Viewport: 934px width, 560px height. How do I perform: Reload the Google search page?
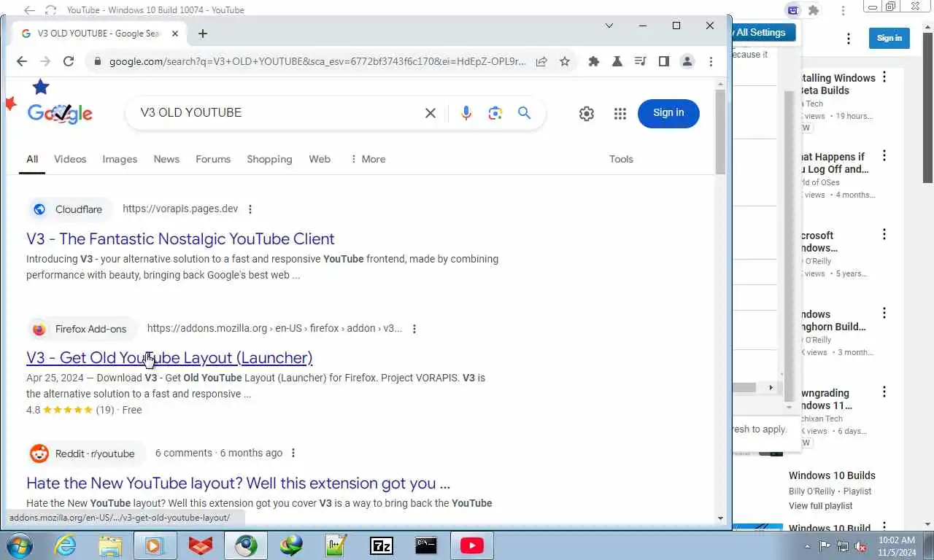(x=69, y=61)
